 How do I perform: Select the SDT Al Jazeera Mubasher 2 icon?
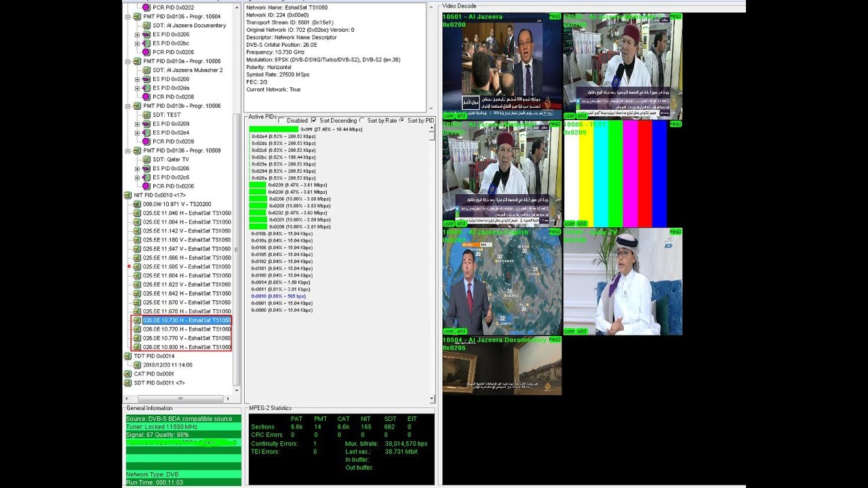point(146,70)
